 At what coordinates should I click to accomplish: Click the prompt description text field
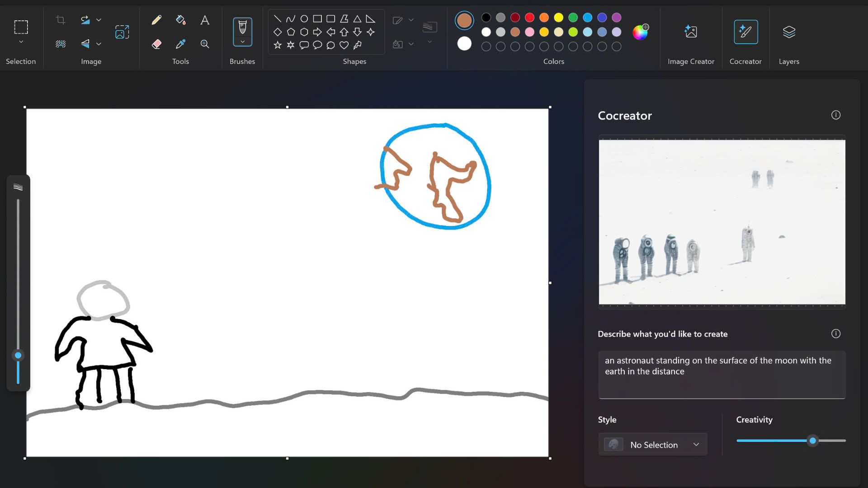point(722,374)
